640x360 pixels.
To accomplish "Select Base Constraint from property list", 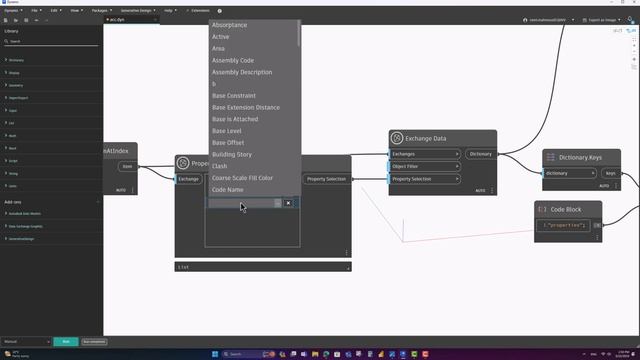I will [x=234, y=96].
